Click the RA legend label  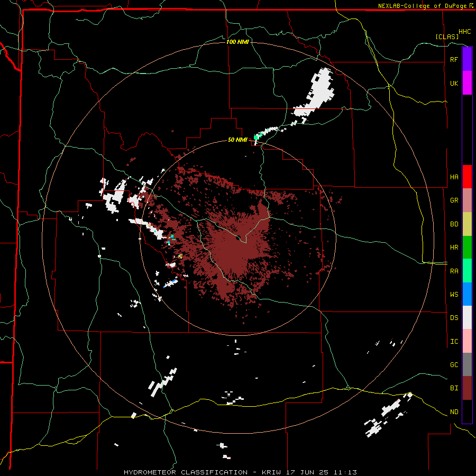coord(454,271)
